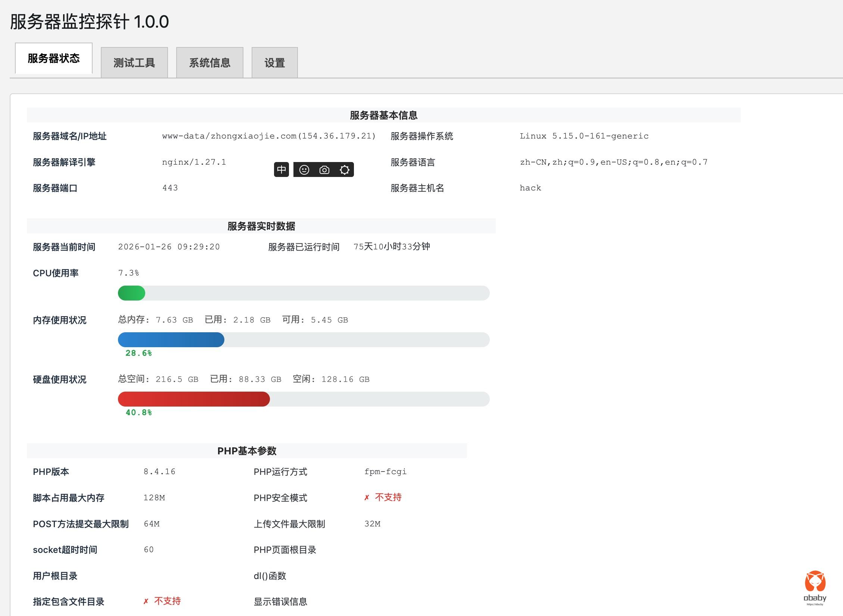
Task: Click the camera screenshot icon
Action: [x=324, y=170]
